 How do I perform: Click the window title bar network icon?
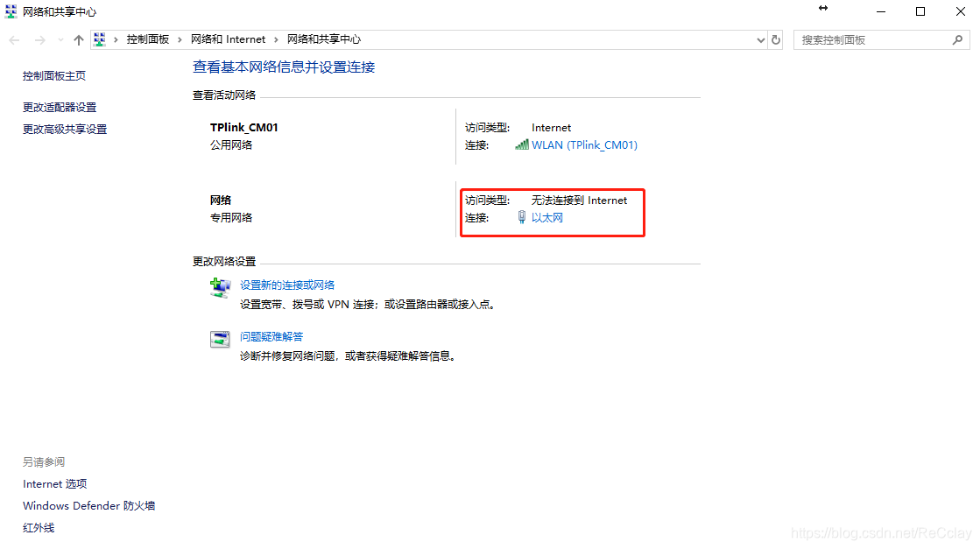click(x=11, y=11)
